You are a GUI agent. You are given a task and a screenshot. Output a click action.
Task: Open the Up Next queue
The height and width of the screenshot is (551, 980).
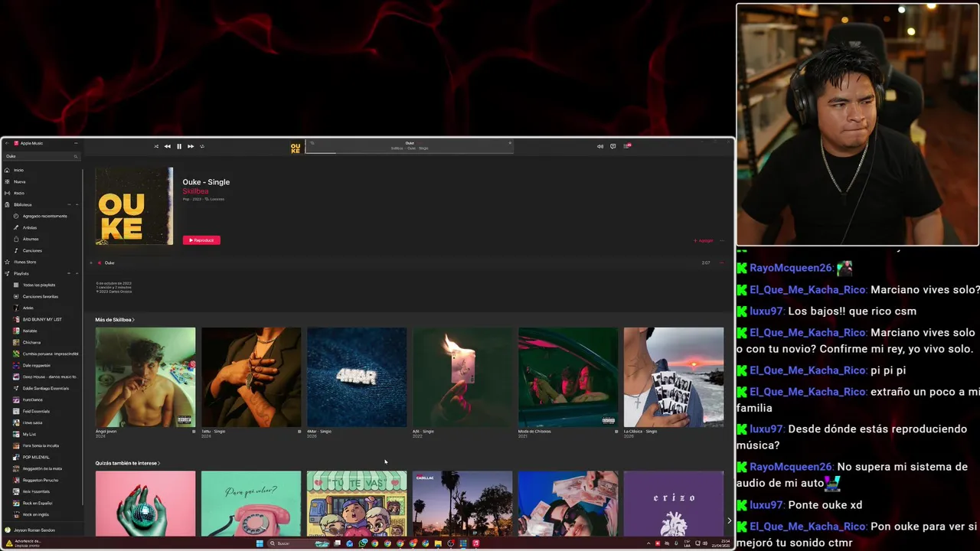coord(626,146)
